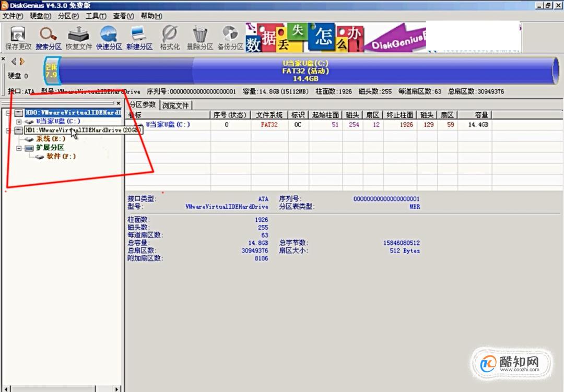The width and height of the screenshot is (564, 392).
Task: Open the 查看(V) menu
Action: pyautogui.click(x=123, y=16)
